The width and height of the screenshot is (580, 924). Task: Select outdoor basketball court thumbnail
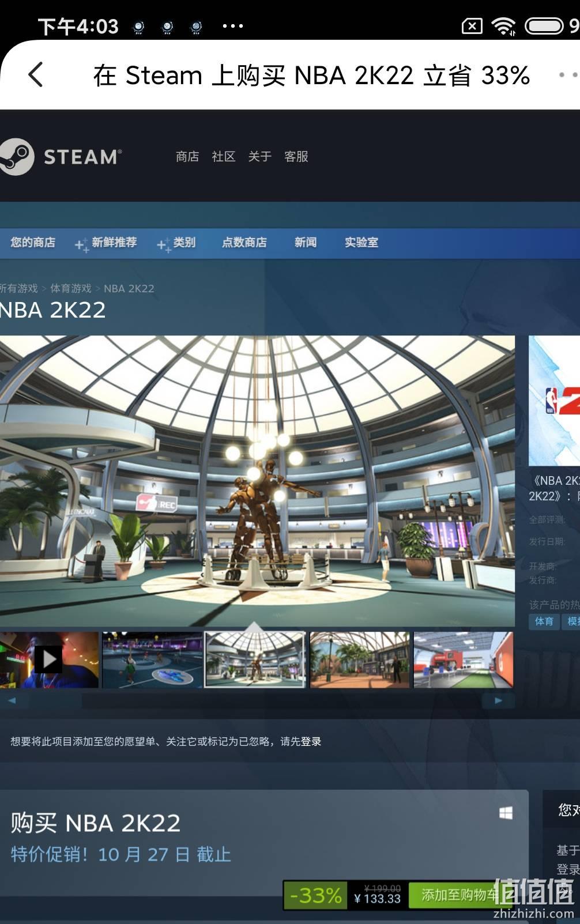[152, 659]
